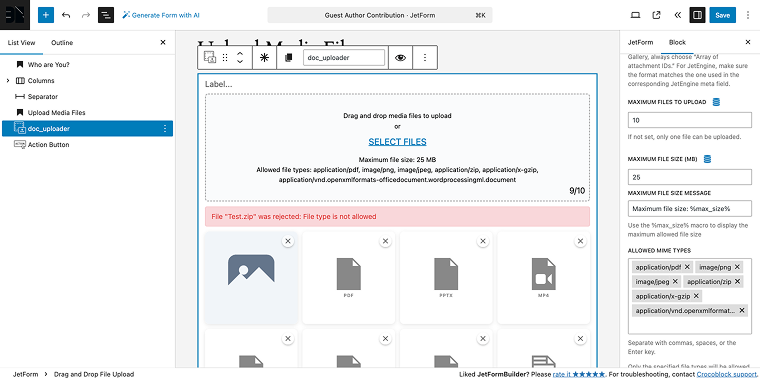
Task: Collapse sidebar double chevron icon
Action: [678, 15]
